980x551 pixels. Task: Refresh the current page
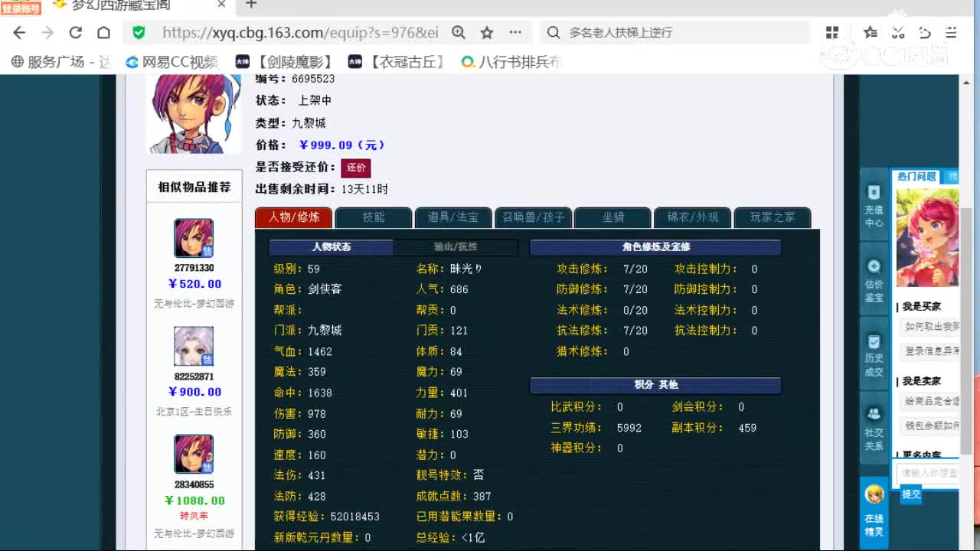click(x=76, y=32)
